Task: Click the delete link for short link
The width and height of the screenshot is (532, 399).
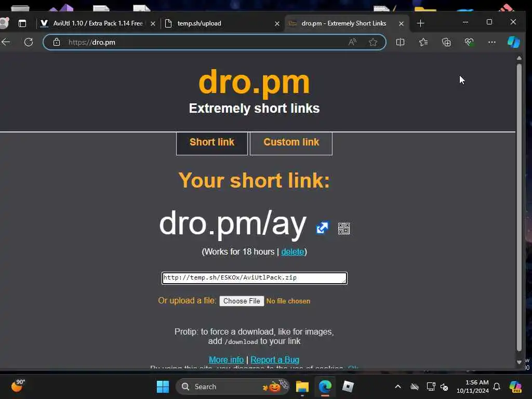Action: (x=292, y=252)
